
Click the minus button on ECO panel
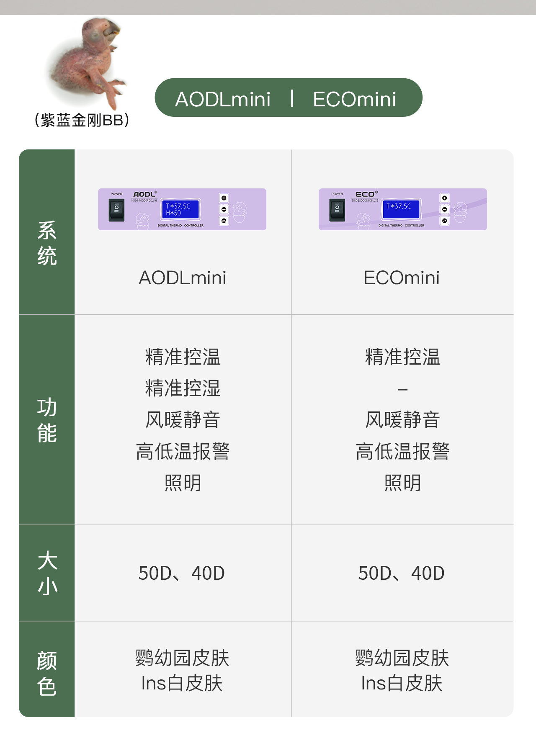[444, 209]
